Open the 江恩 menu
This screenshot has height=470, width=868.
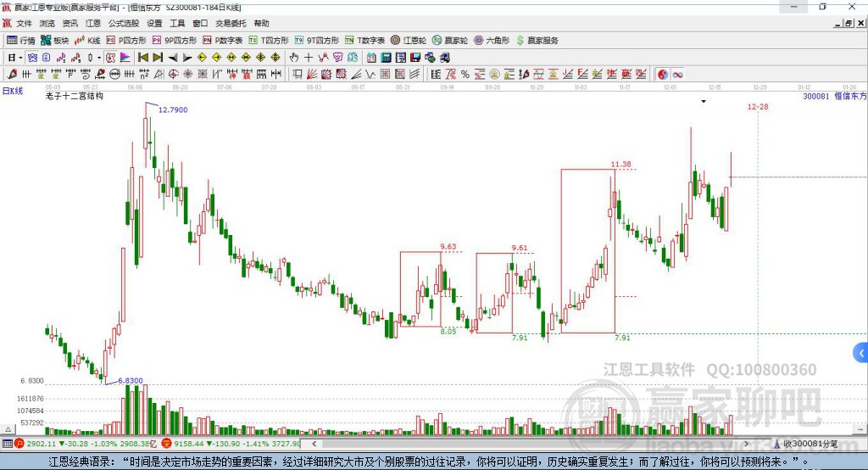click(93, 23)
